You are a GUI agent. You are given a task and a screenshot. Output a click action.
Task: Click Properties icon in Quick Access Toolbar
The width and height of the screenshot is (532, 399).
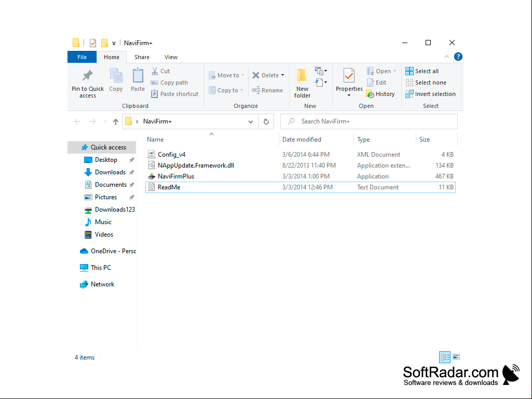click(x=93, y=43)
